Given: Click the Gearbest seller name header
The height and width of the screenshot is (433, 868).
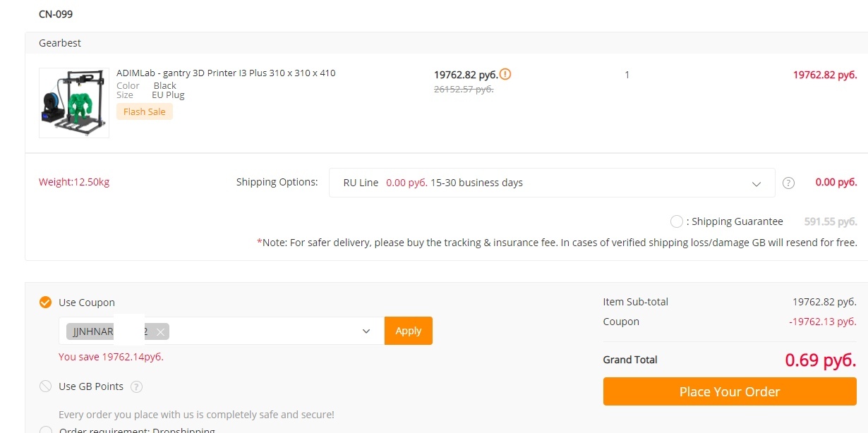Looking at the screenshot, I should (x=60, y=43).
